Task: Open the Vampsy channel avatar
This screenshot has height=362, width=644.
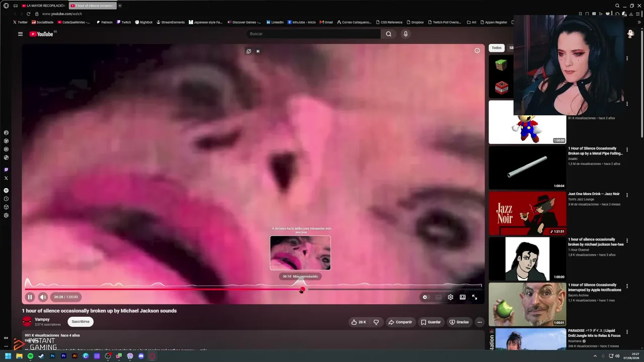Action: click(27, 321)
